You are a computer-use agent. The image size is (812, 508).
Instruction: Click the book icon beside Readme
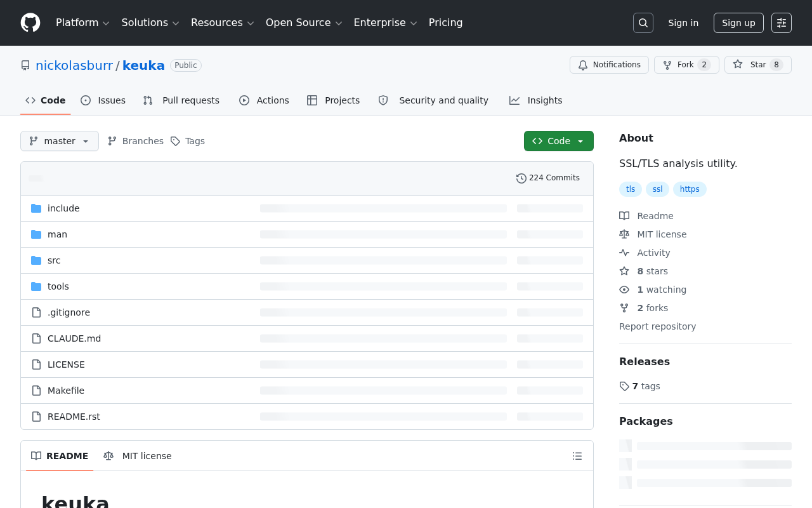pos(624,216)
